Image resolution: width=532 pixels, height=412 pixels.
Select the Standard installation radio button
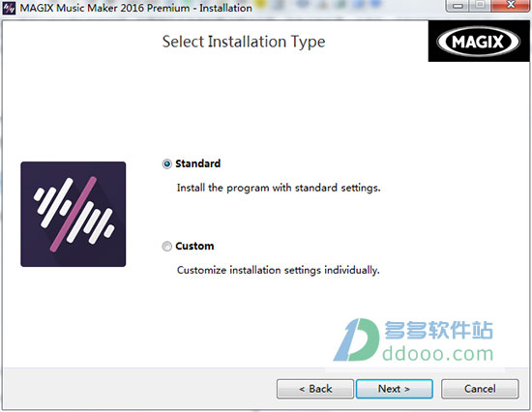coord(166,164)
